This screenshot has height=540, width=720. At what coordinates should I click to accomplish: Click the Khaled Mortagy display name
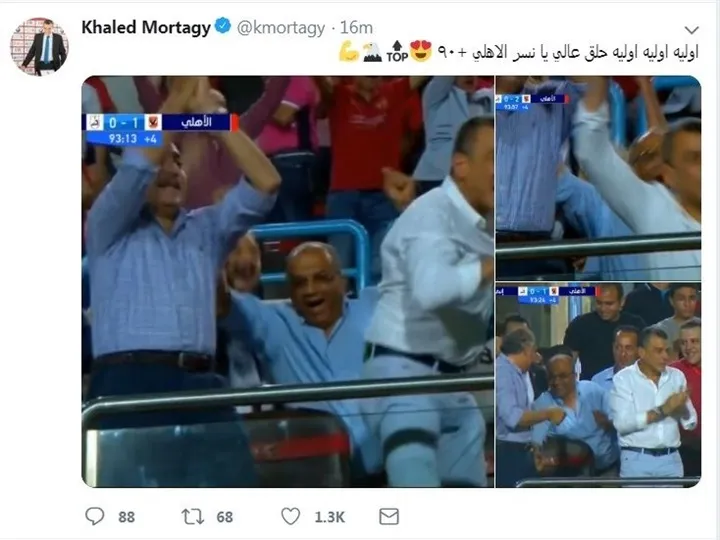(x=146, y=28)
